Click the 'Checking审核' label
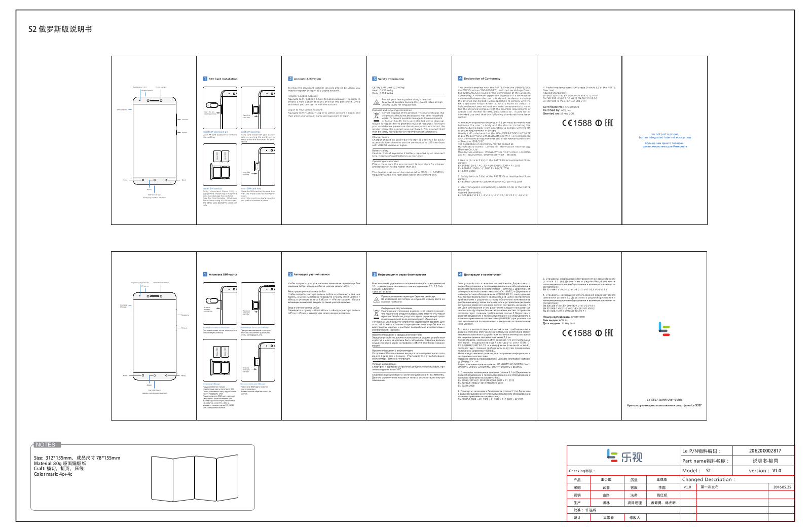 click(581, 471)
